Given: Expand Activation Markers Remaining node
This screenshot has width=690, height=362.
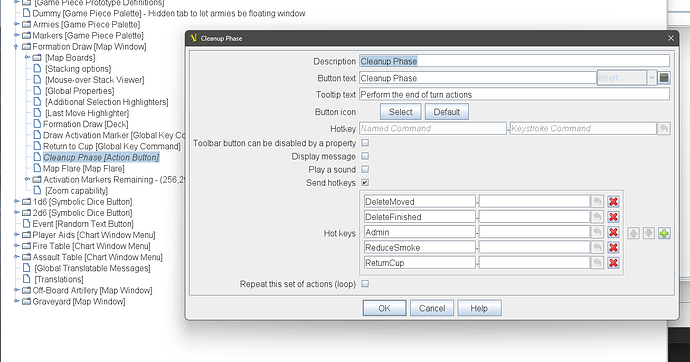Looking at the screenshot, I should click(27, 179).
